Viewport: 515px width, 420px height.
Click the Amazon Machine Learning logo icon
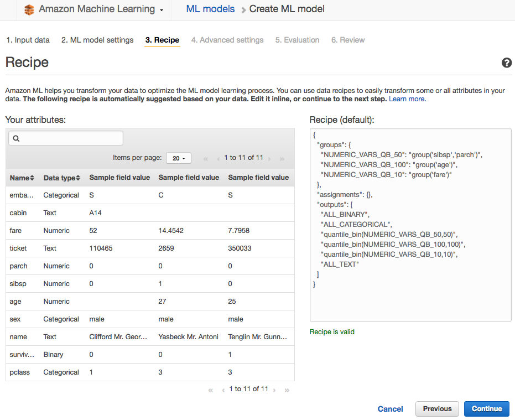coord(29,9)
